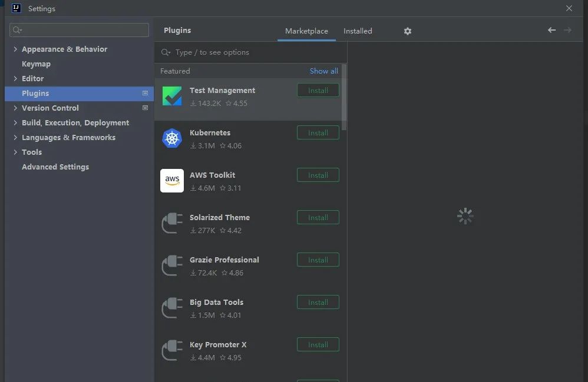The image size is (588, 382).
Task: Switch to the Marketplace tab
Action: pos(306,31)
